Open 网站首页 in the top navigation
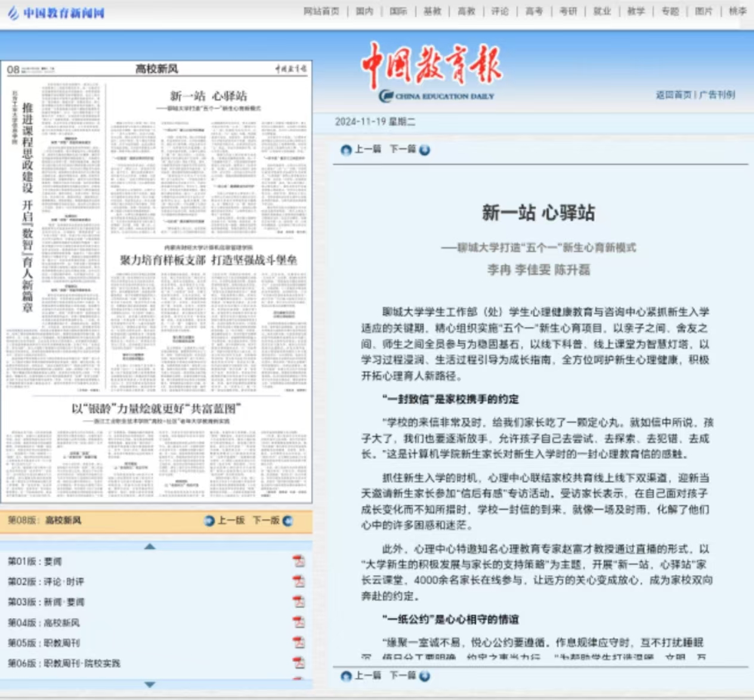The height and width of the screenshot is (700, 754). point(322,11)
